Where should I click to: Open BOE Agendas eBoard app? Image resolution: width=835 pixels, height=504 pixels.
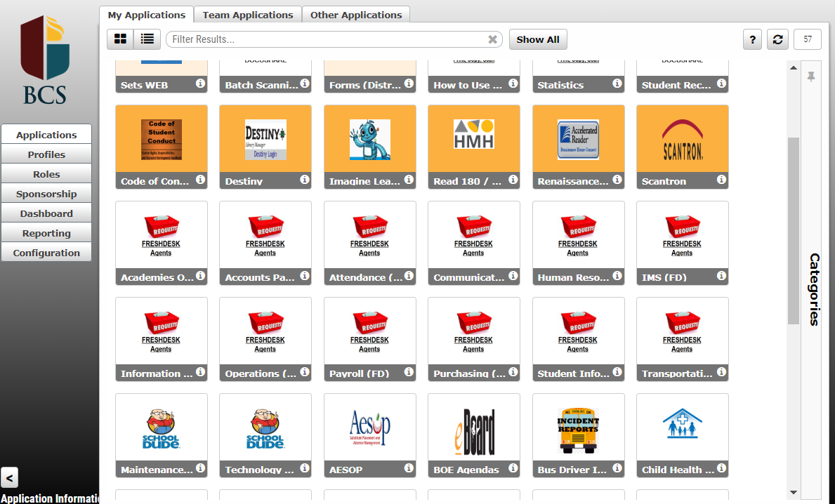[x=474, y=436]
